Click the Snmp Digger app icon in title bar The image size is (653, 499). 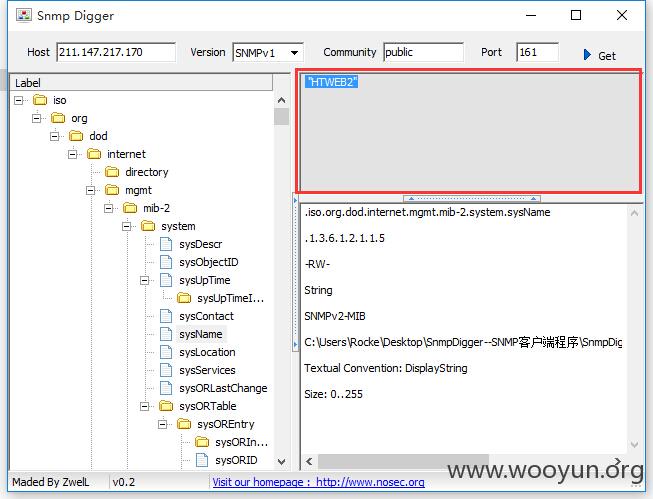(x=24, y=15)
